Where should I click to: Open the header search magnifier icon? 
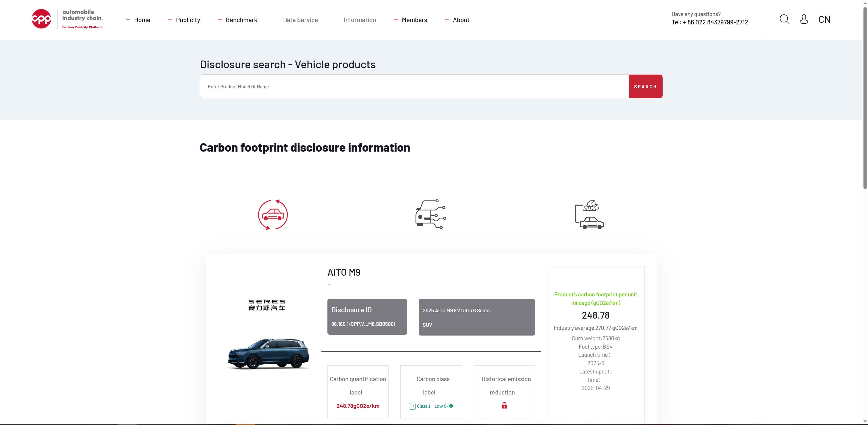coord(784,19)
